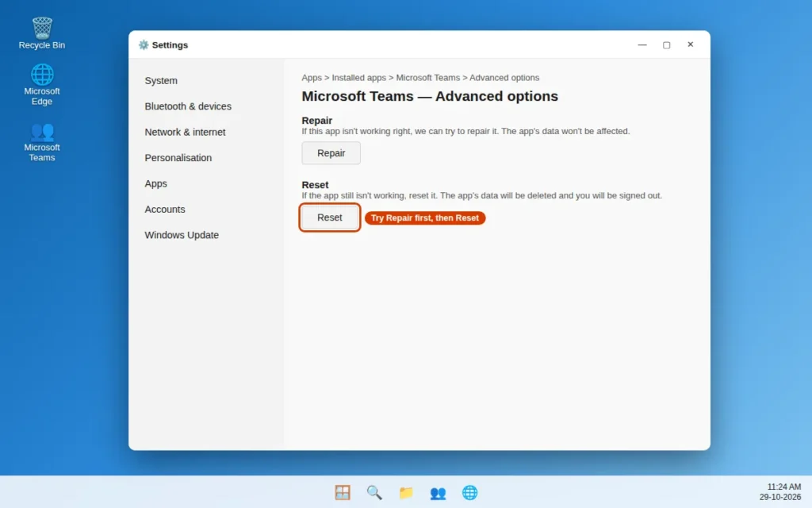Open File Explorer folder icon in taskbar
The width and height of the screenshot is (812, 508).
point(406,492)
